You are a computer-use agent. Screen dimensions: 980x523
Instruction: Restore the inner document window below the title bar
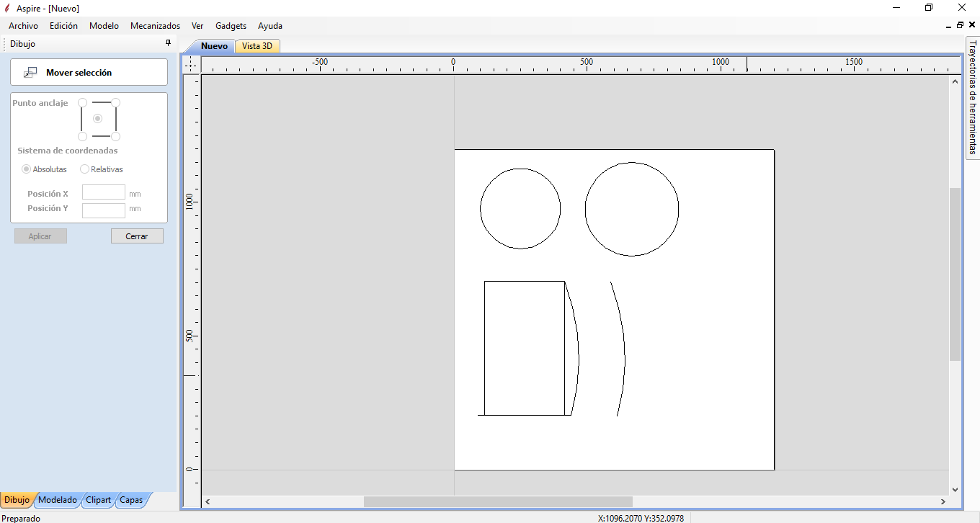960,25
